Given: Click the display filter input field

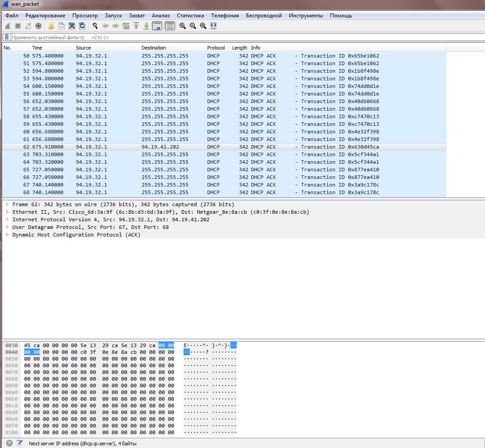Looking at the screenshot, I should [x=223, y=37].
